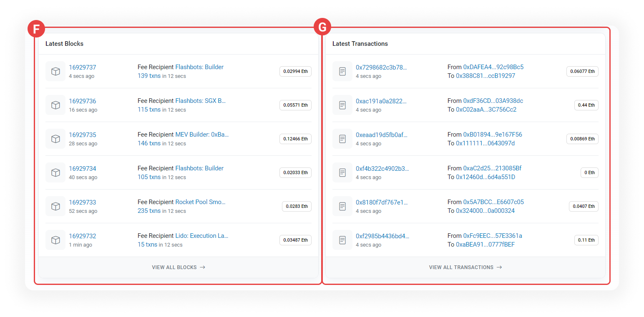Image resolution: width=644 pixels, height=317 pixels.
Task: View the 139 txns of block 16929737
Action: coord(149,76)
